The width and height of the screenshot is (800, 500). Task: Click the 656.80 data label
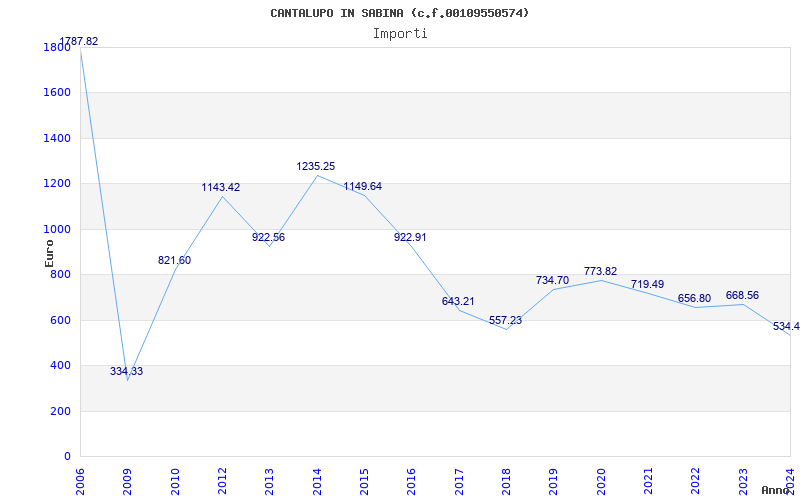tap(694, 299)
